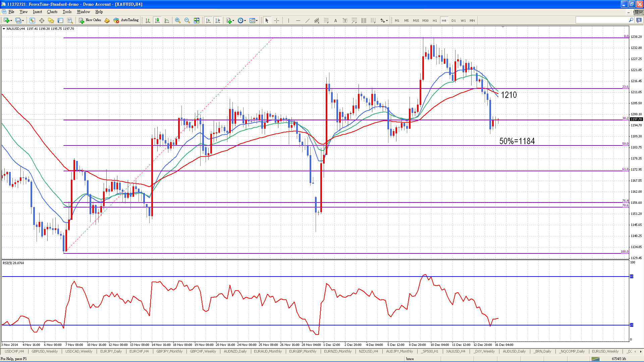Switch to the EURJPY,Daily chart tab
This screenshot has width=644, height=362.
click(x=111, y=351)
